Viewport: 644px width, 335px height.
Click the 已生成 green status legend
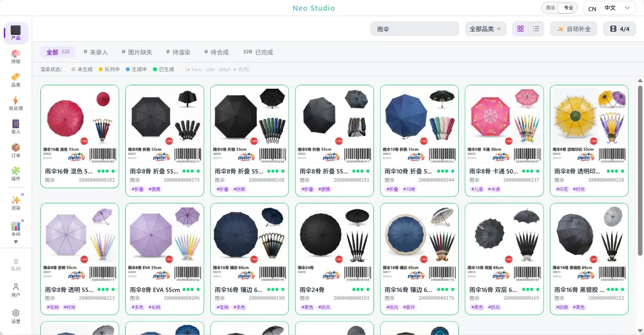click(x=164, y=69)
